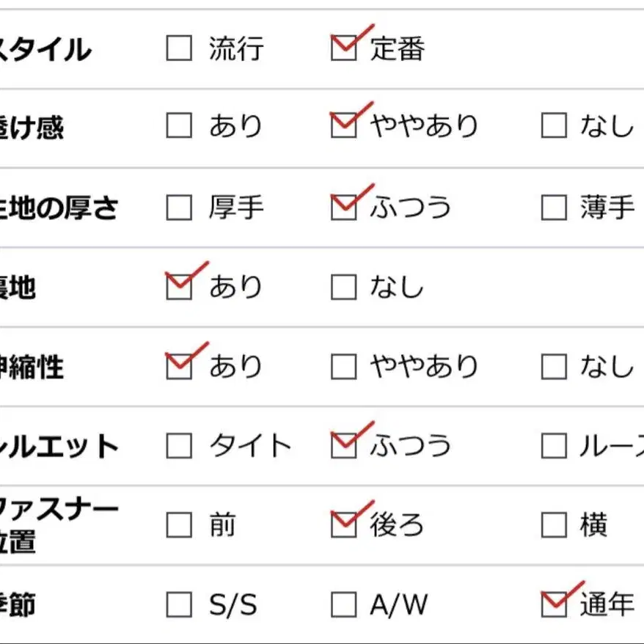Viewport: 644px width, 644px height.
Task: Check なし in the 裏地 row
Action: 343,288
